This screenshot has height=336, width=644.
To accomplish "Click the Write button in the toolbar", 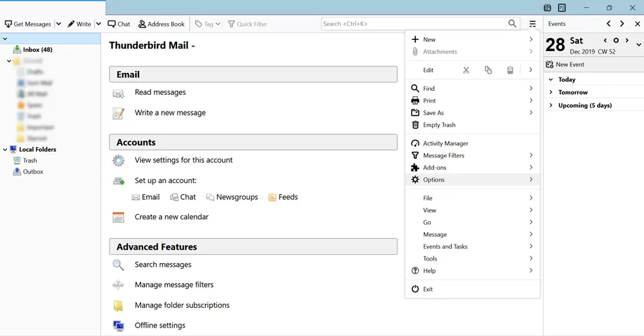I will [79, 24].
